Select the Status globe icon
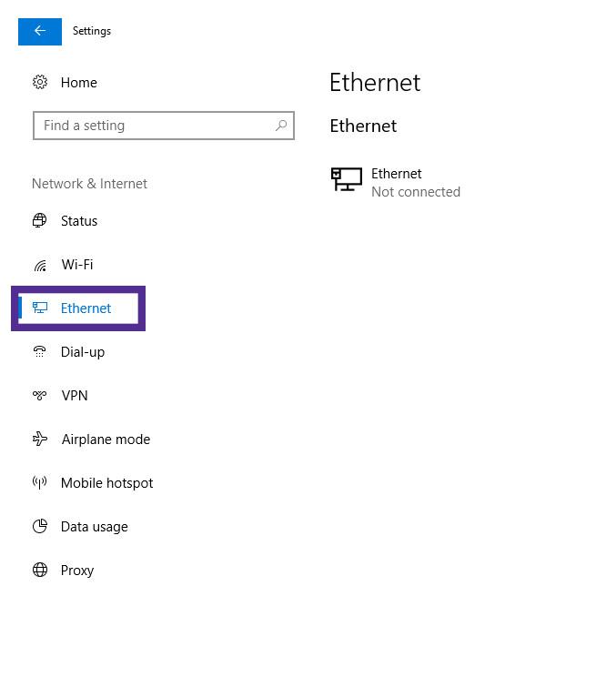The image size is (616, 677). click(40, 220)
